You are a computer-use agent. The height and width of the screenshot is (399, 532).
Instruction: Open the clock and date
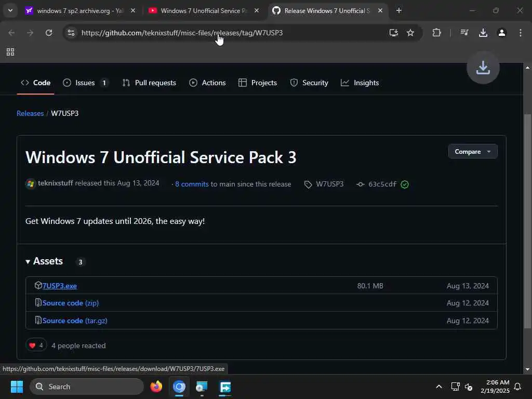coord(495,387)
